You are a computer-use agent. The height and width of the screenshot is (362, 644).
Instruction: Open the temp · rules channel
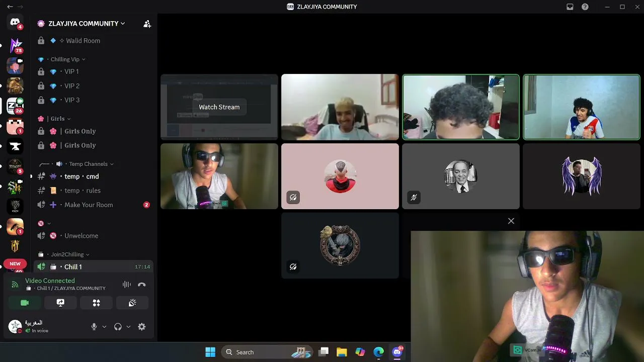pyautogui.click(x=94, y=191)
